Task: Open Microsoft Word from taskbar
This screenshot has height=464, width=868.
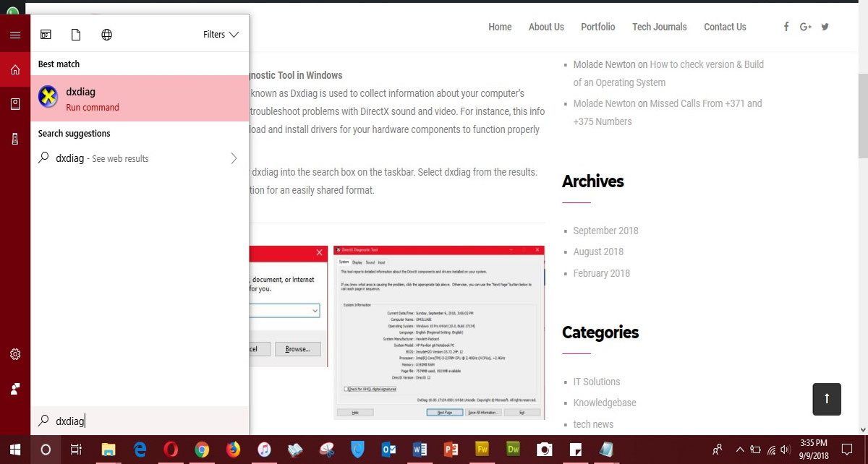Action: [420, 450]
